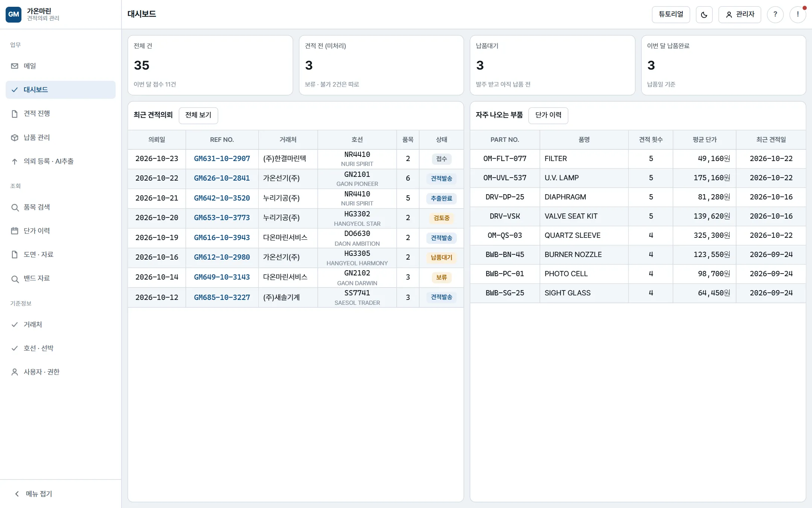Viewport: 812px width, 508px height.
Task: Open the 관리자 user menu
Action: tap(739, 14)
